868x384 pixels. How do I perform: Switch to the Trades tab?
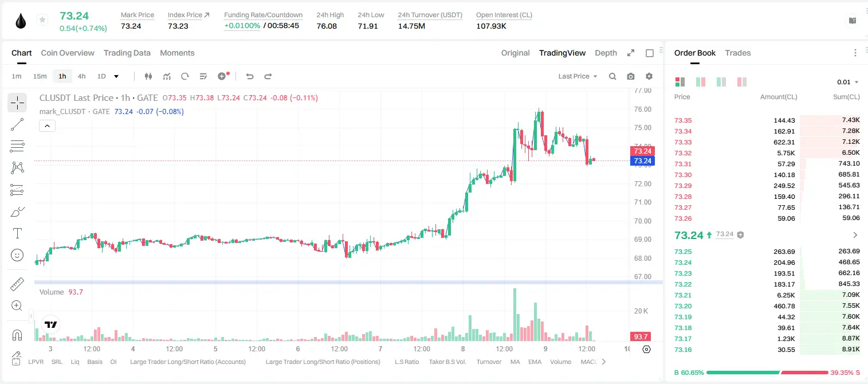pos(737,53)
